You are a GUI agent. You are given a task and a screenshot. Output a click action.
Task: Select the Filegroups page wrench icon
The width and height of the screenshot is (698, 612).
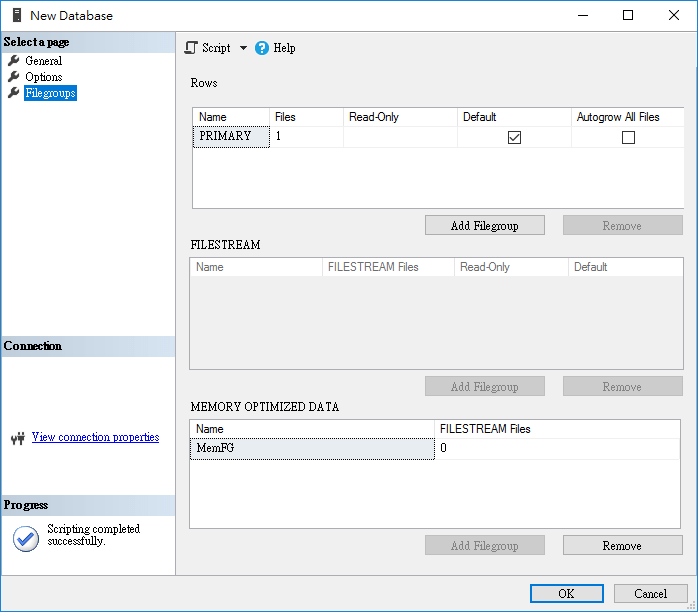[x=14, y=93]
